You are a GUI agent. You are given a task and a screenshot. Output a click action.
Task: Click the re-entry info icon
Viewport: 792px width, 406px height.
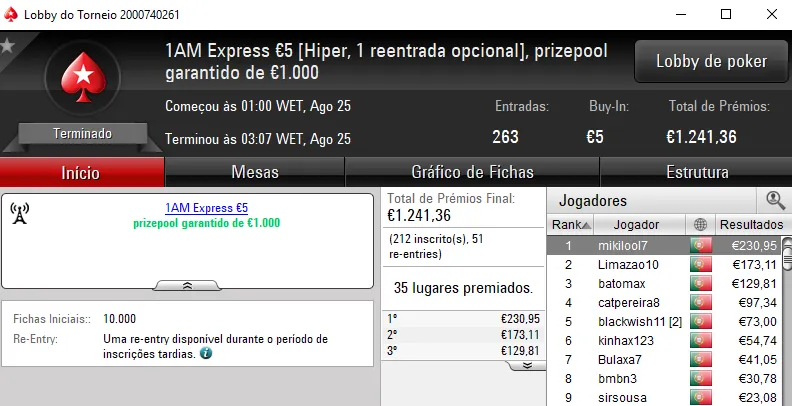[206, 353]
